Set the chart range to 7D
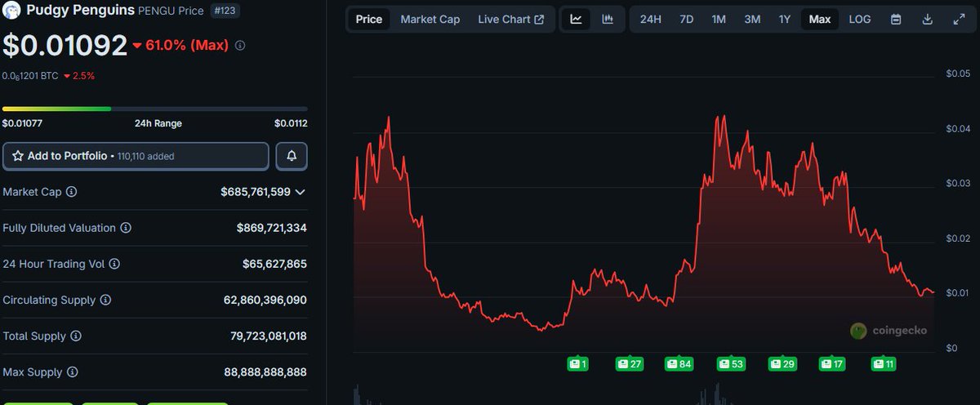980x405 pixels. tap(688, 19)
